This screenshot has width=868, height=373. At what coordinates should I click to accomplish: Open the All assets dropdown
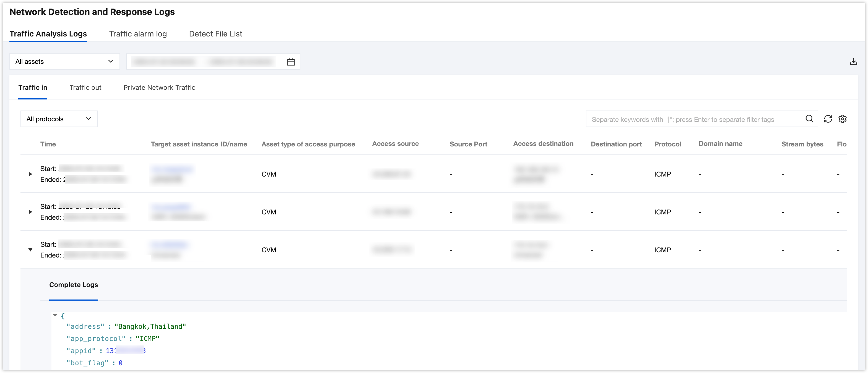click(x=64, y=61)
